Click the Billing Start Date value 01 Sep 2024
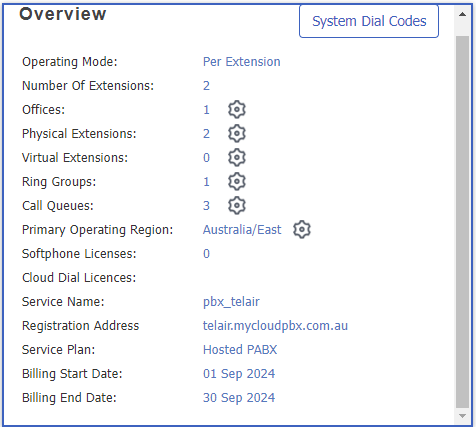Viewport: 476px width, 427px height. [239, 374]
